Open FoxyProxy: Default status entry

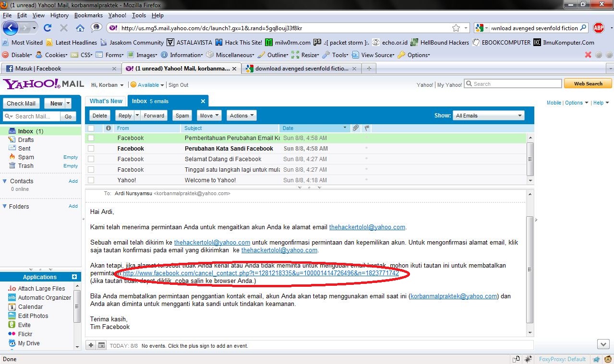click(563, 359)
